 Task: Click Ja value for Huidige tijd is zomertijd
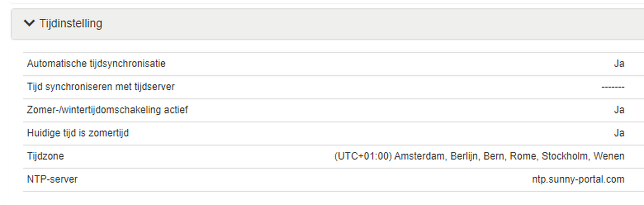619,133
